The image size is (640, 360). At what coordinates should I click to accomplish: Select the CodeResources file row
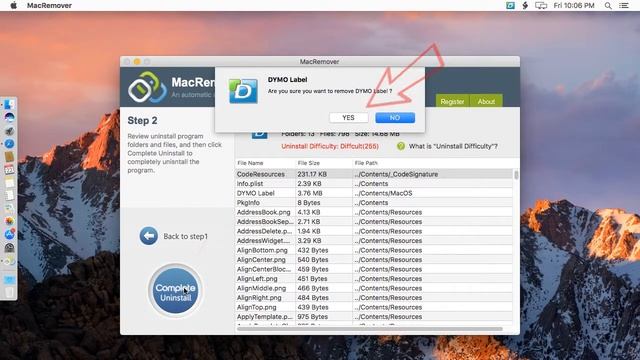click(374, 174)
